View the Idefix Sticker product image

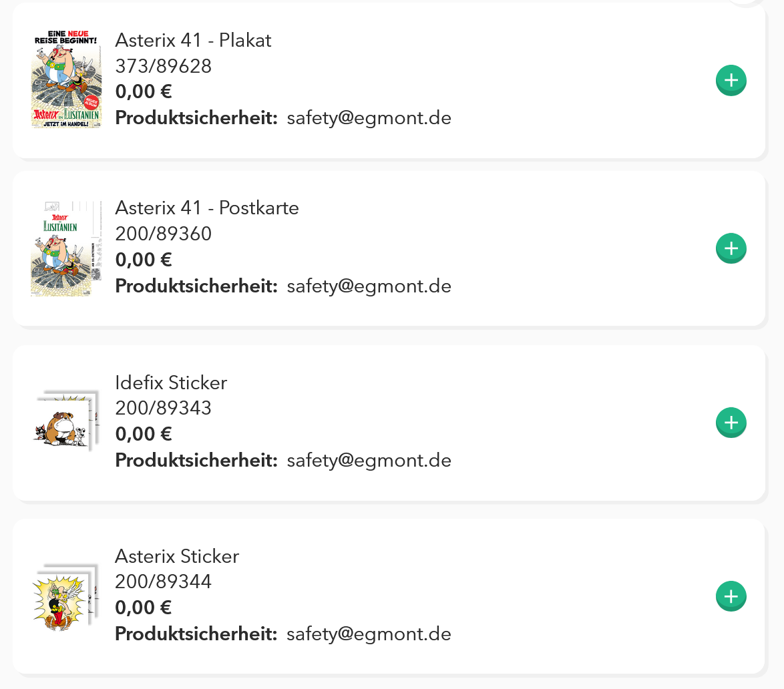click(66, 422)
